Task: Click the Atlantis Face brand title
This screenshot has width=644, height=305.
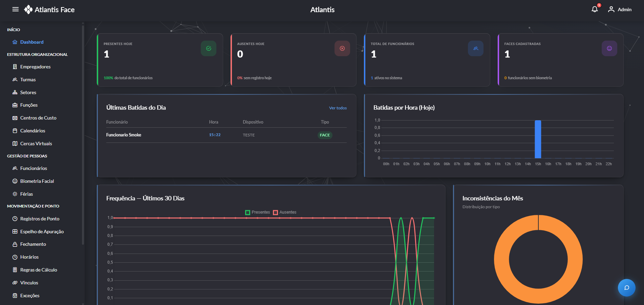Action: [x=55, y=10]
